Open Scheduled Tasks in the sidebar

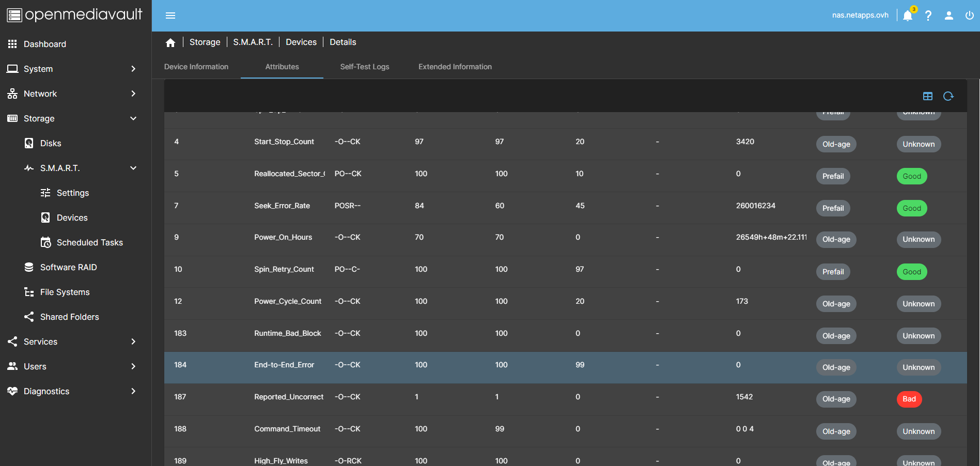pos(89,242)
